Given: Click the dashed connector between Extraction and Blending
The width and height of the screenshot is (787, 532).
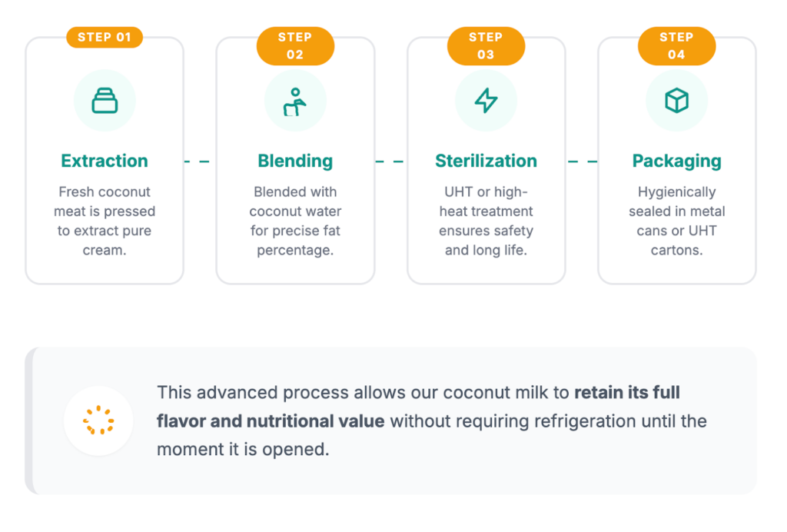Looking at the screenshot, I should coord(197,161).
